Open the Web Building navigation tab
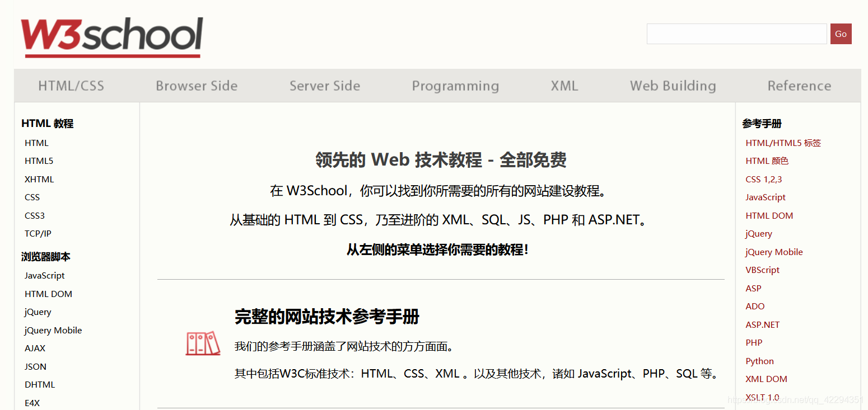868x410 pixels. click(x=673, y=86)
